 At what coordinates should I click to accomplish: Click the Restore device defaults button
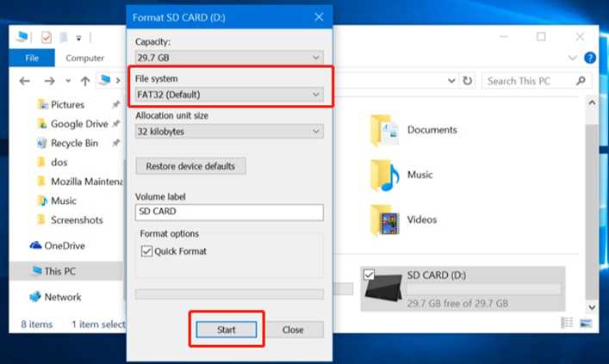[x=191, y=166]
